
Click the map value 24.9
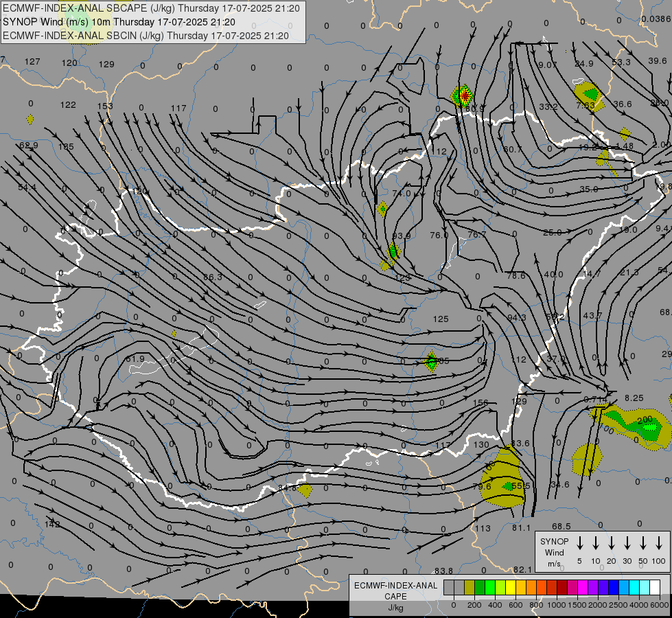[584, 63]
